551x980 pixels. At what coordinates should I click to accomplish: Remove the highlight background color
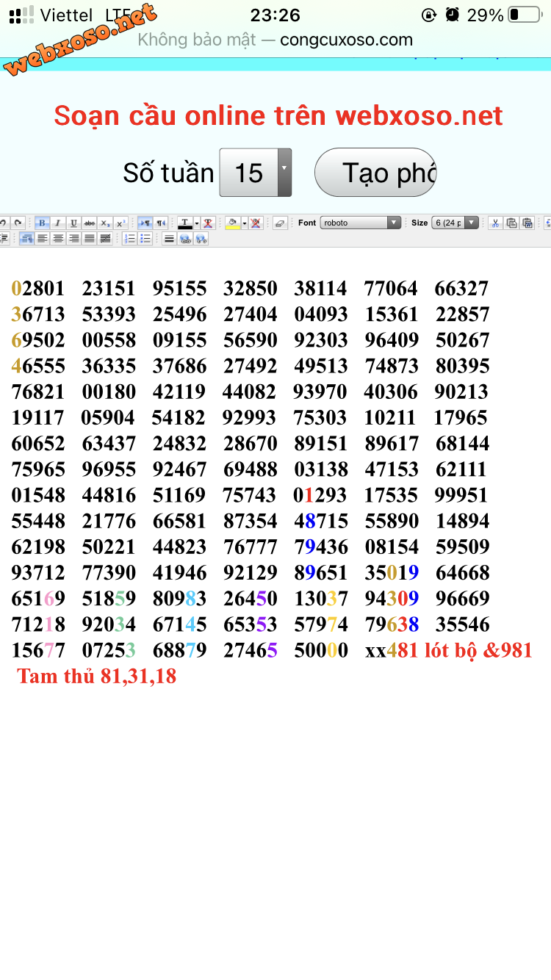(256, 223)
